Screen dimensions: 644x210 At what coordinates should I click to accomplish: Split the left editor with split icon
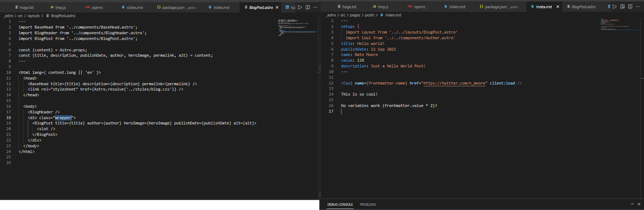click(x=308, y=7)
